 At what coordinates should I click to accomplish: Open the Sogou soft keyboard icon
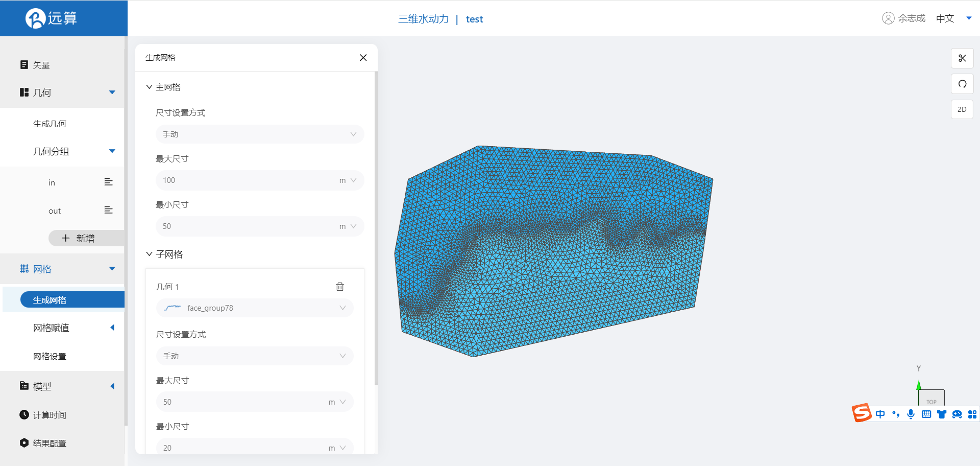click(x=926, y=414)
